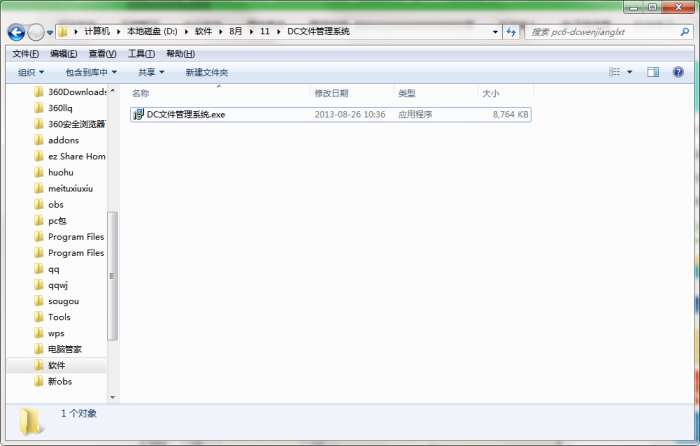700x446 pixels.
Task: Close the Explorer window
Action: pyautogui.click(x=678, y=7)
